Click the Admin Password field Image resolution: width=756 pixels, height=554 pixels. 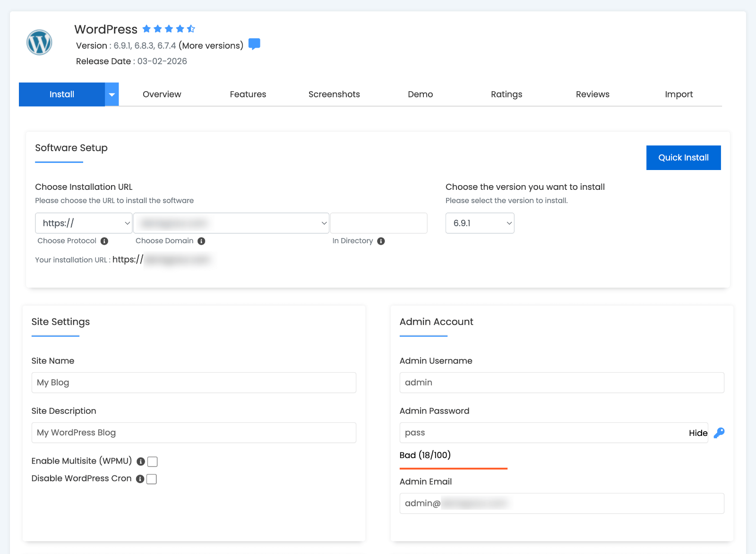554,433
